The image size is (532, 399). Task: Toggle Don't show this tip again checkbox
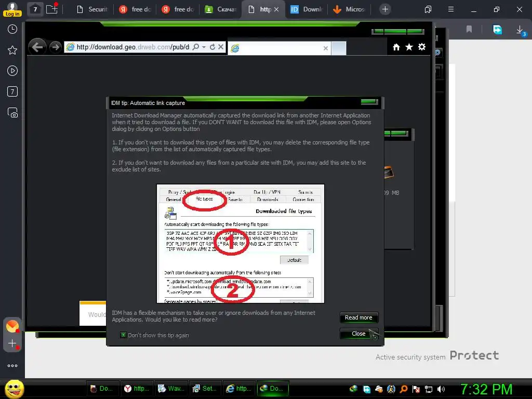coord(123,335)
